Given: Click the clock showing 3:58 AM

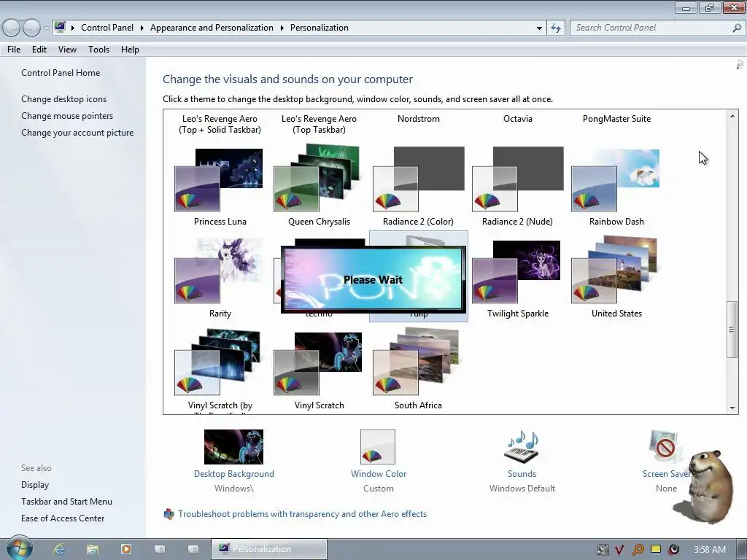Looking at the screenshot, I should (710, 550).
